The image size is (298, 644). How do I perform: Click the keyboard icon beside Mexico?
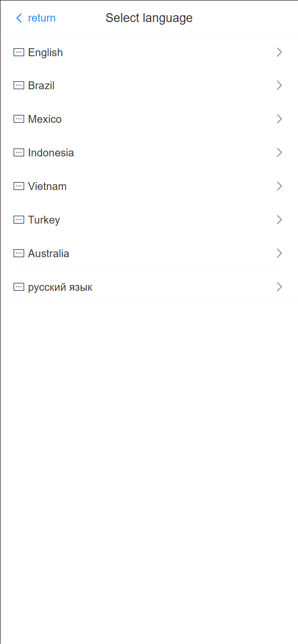(x=19, y=119)
